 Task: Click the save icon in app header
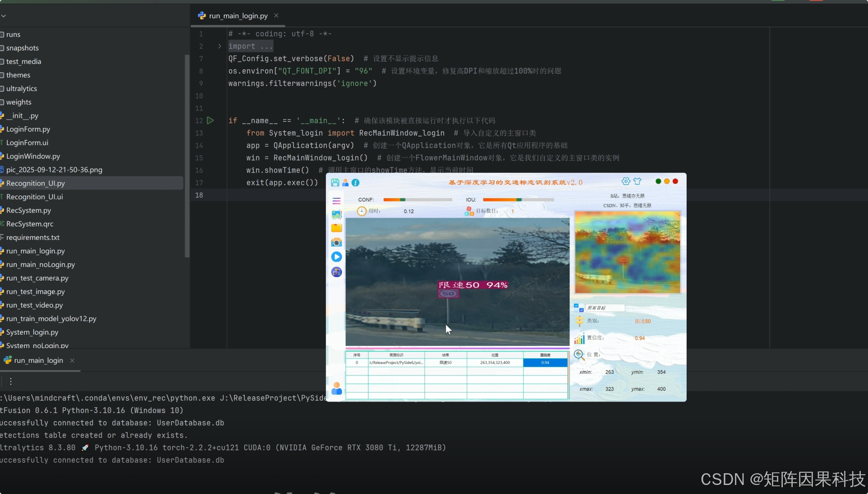click(x=335, y=183)
